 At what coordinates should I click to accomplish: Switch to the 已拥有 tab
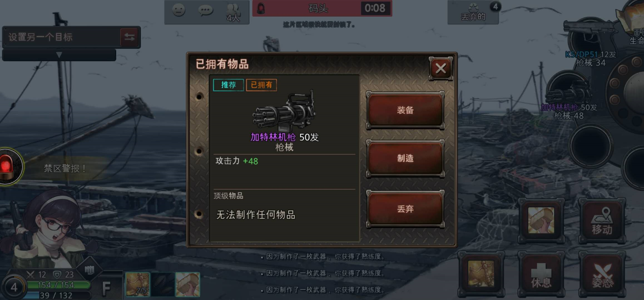pos(261,85)
